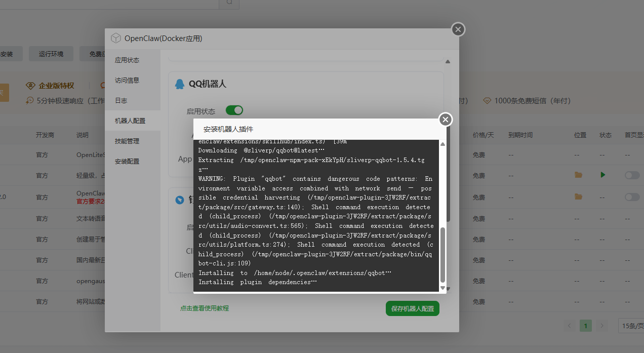Image resolution: width=644 pixels, height=353 pixels.
Task: Click the QQ penguin icon beside QQ机器人
Action: [x=179, y=84]
